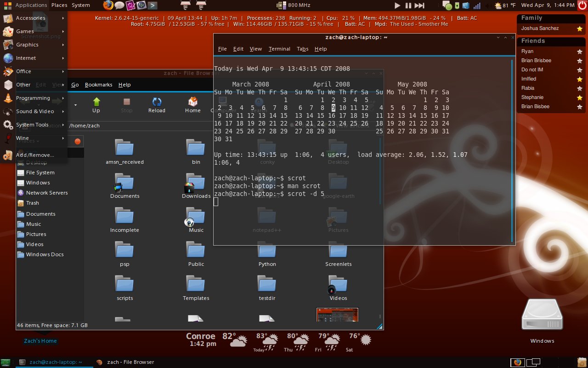Click Home in File Browser toolbar

pyautogui.click(x=193, y=105)
